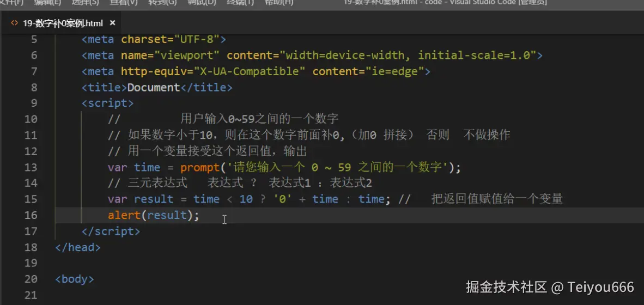Click the result variable in var result declaration

pos(154,199)
